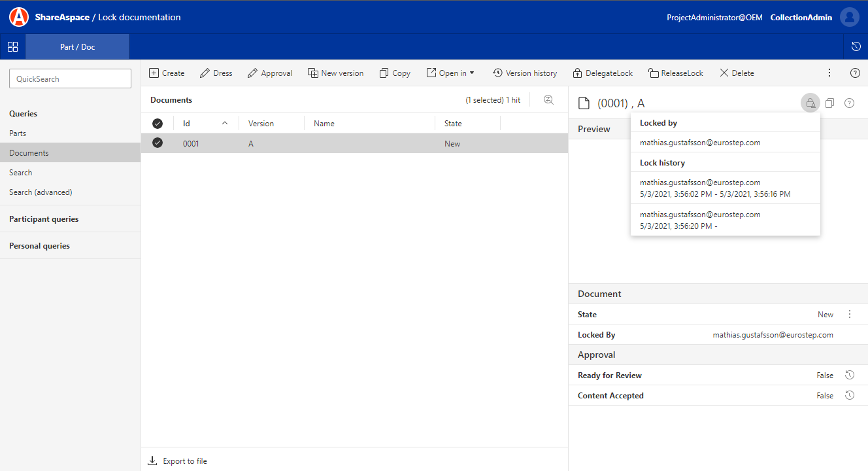The width and height of the screenshot is (868, 471).
Task: Open State row three-dots options
Action: point(850,315)
